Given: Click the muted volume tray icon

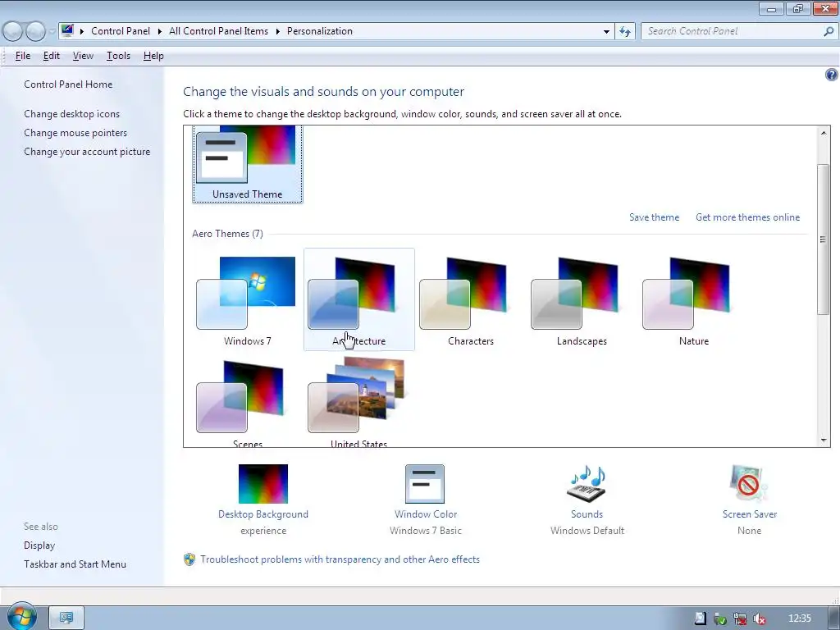Looking at the screenshot, I should click(x=759, y=619).
